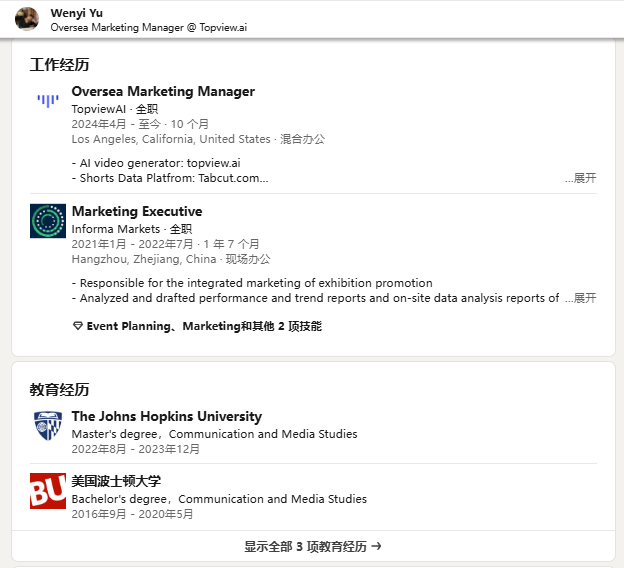This screenshot has height=568, width=624.
Task: Click the Wenyi Yu name in header
Action: coord(76,13)
